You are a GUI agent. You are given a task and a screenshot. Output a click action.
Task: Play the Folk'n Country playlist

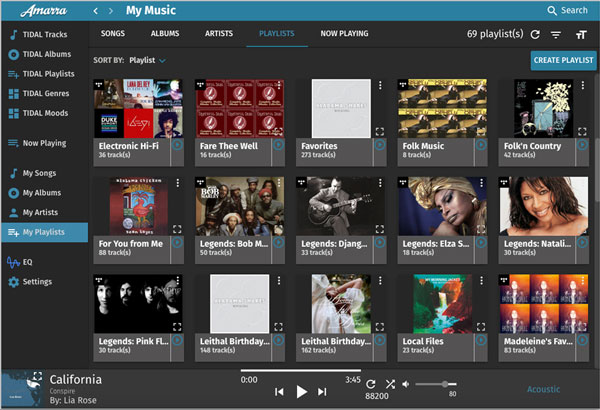pyautogui.click(x=582, y=145)
